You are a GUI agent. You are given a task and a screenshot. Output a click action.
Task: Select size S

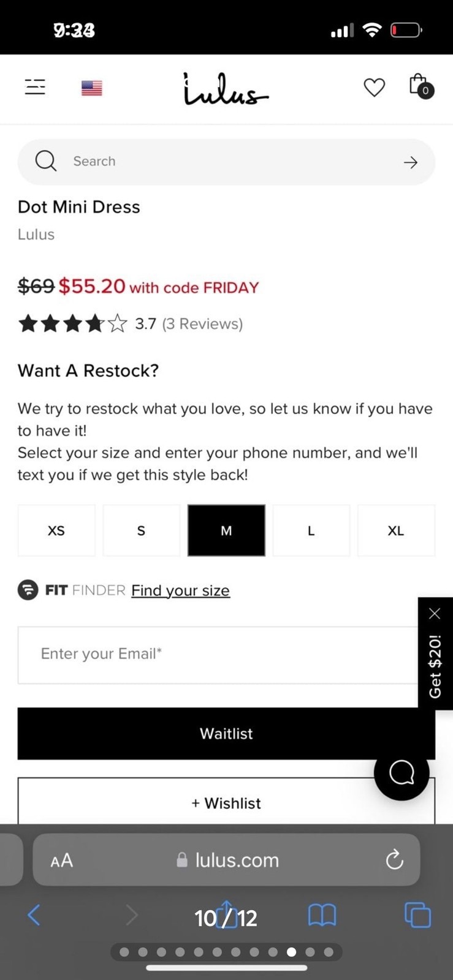[142, 530]
